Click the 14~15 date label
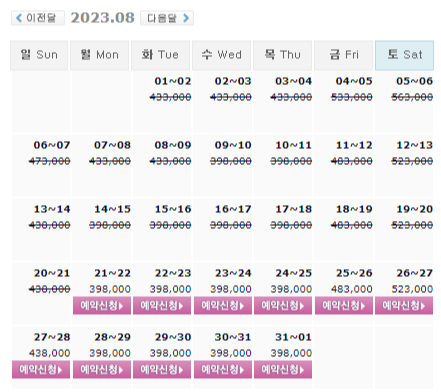This screenshot has width=441, height=392. [x=112, y=209]
